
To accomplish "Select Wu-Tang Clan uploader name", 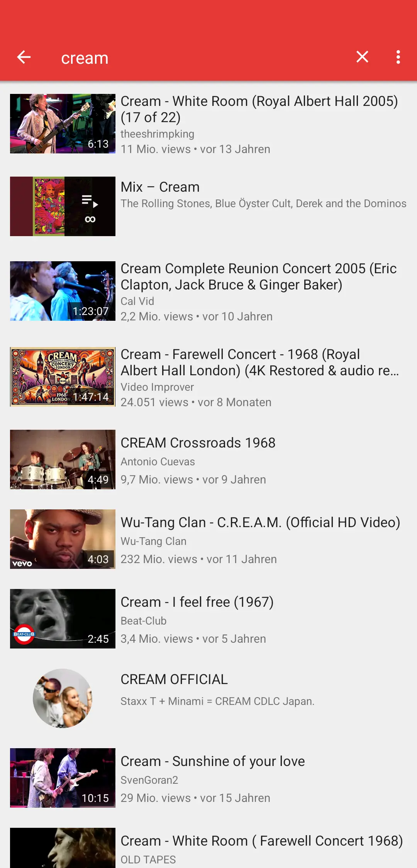I will click(154, 541).
